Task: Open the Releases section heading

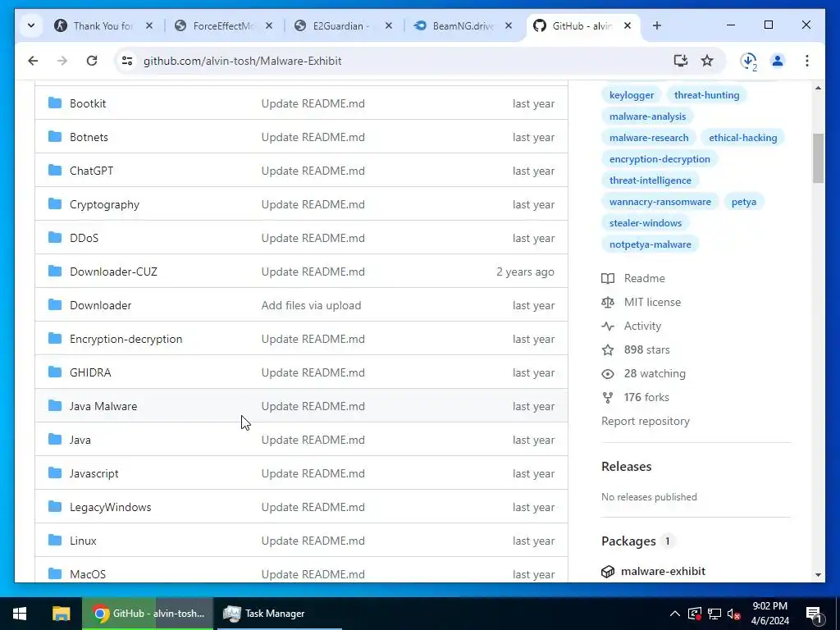Action: point(626,467)
